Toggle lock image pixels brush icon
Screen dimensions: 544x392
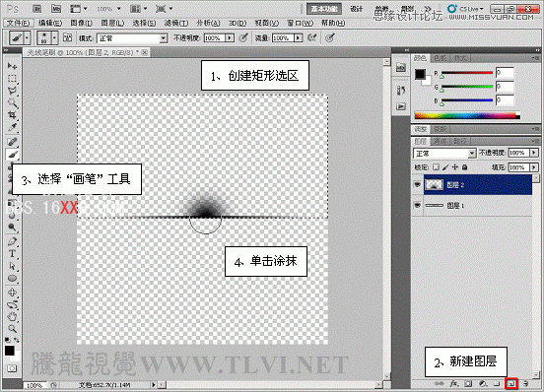[445, 167]
